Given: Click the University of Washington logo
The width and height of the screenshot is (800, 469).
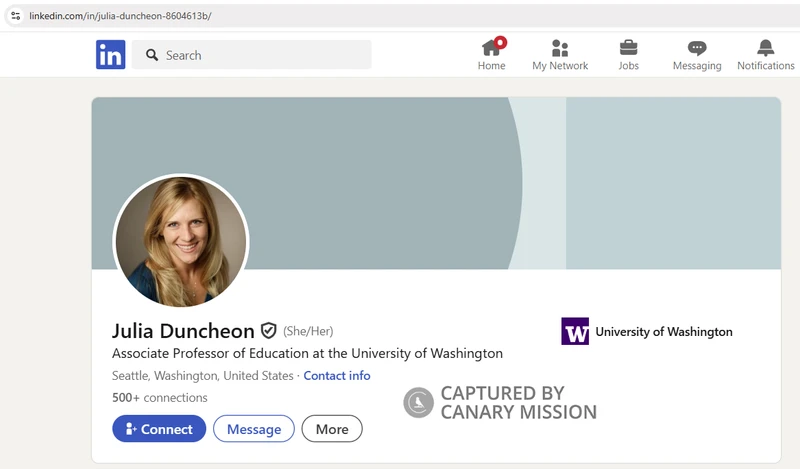Looking at the screenshot, I should tap(575, 331).
